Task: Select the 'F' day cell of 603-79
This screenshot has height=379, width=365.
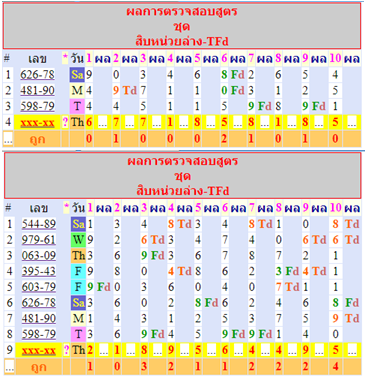Action: click(x=78, y=287)
